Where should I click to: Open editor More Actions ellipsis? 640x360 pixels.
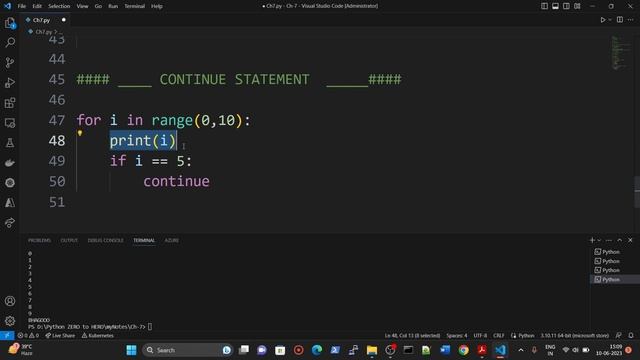[631, 20]
